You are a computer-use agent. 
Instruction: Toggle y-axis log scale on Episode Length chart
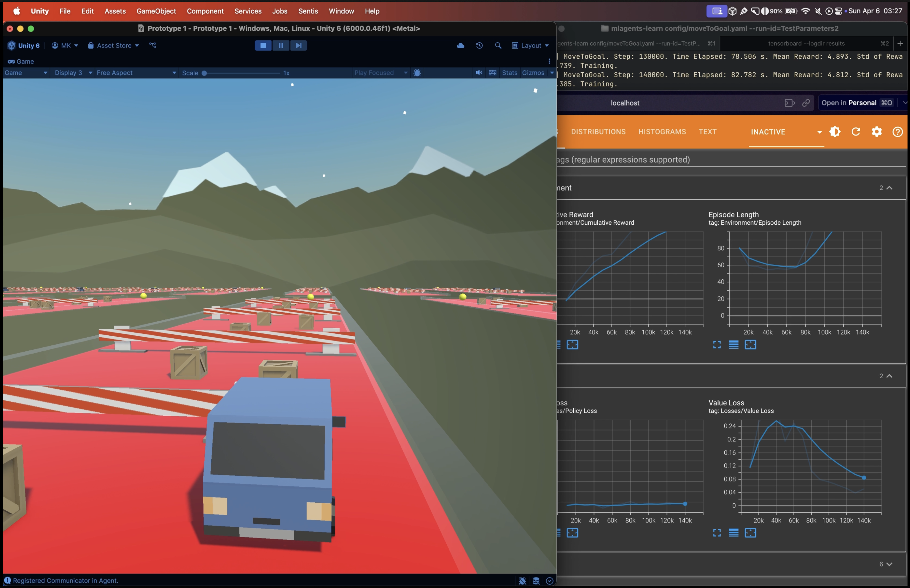point(733,345)
